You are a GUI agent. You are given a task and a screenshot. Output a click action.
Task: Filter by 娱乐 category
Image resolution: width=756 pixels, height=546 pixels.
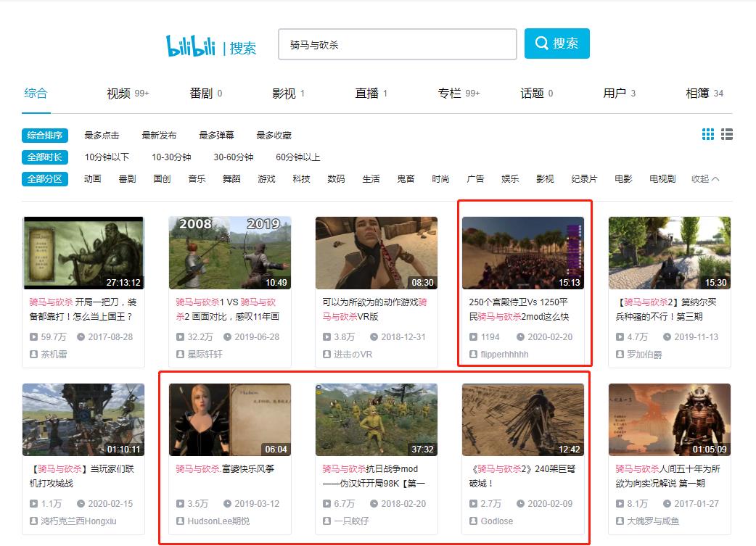click(x=510, y=179)
